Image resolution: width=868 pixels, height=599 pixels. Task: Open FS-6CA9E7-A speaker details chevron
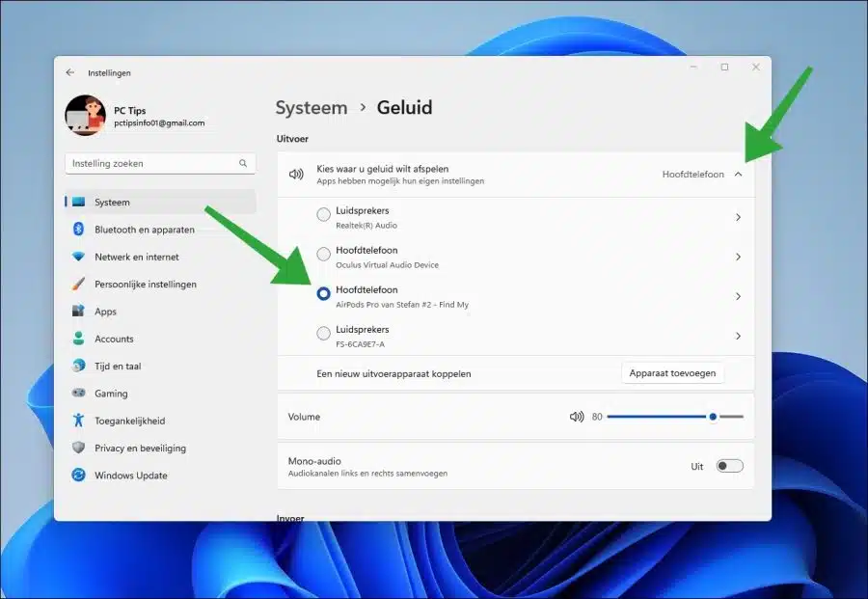click(x=738, y=336)
